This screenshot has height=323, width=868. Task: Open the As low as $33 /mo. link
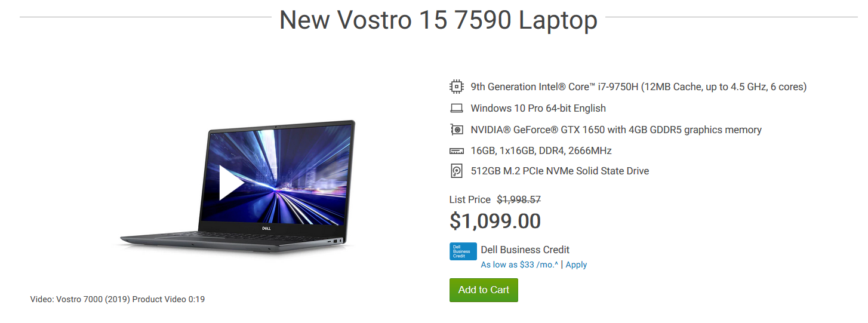519,264
